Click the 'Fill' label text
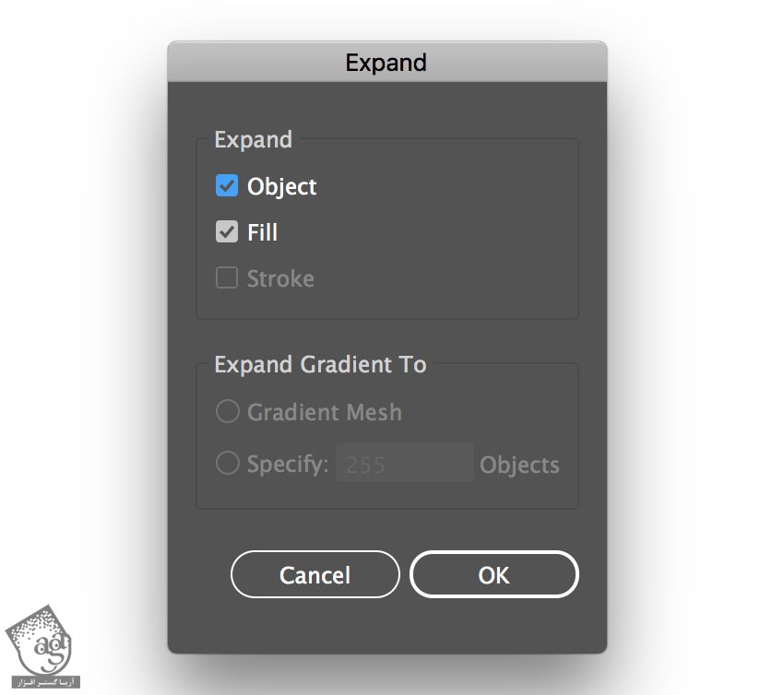Image resolution: width=784 pixels, height=695 pixels. (x=262, y=233)
